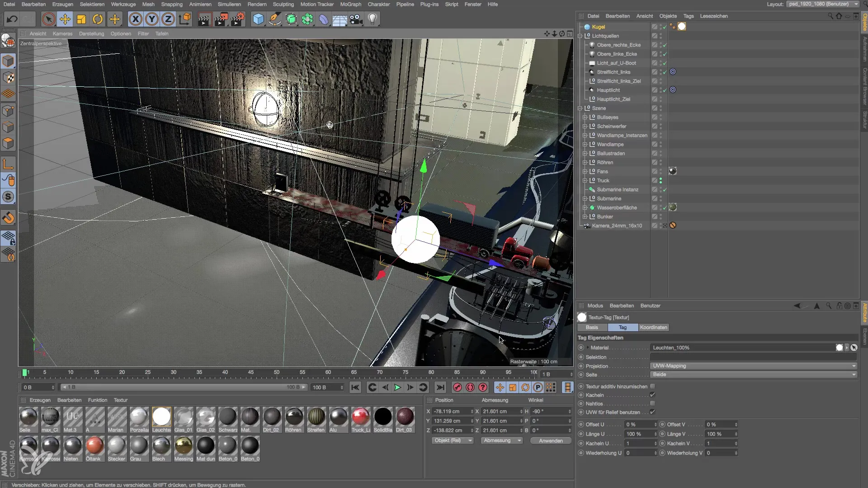Open the Projektion UVW-Mapping dropdown
This screenshot has width=868, height=488.
coord(754,366)
